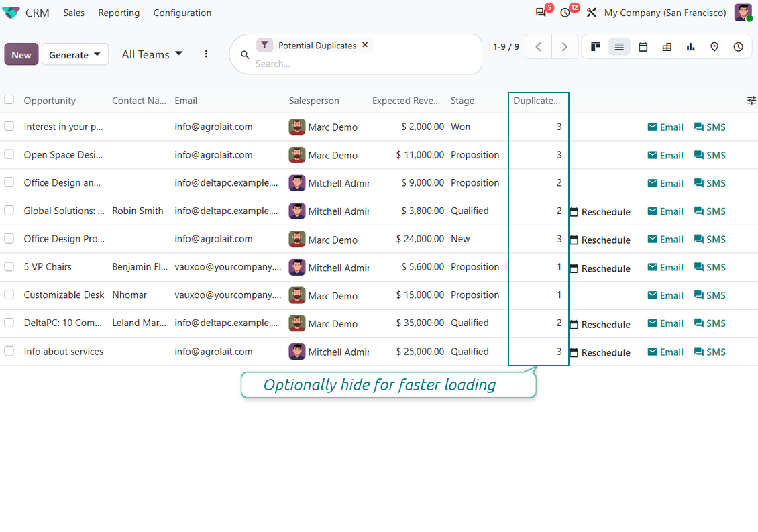
Task: Remove the Potential Duplicates filter
Action: tap(365, 44)
